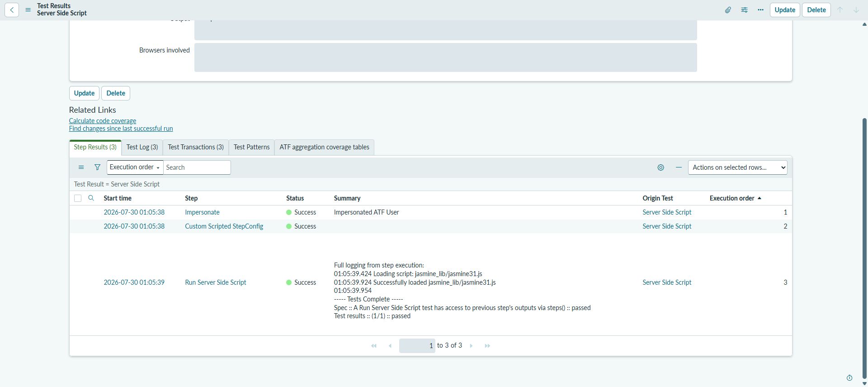Viewport: 868px width, 387px height.
Task: Open the timing icon at bottom right
Action: click(849, 378)
